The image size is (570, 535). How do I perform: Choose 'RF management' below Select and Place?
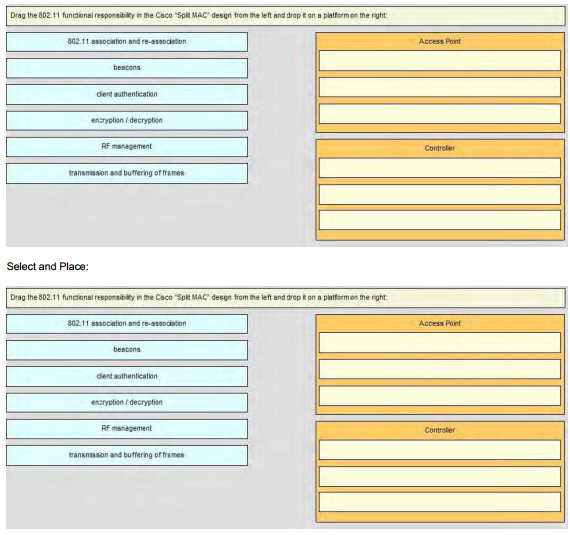point(127,429)
